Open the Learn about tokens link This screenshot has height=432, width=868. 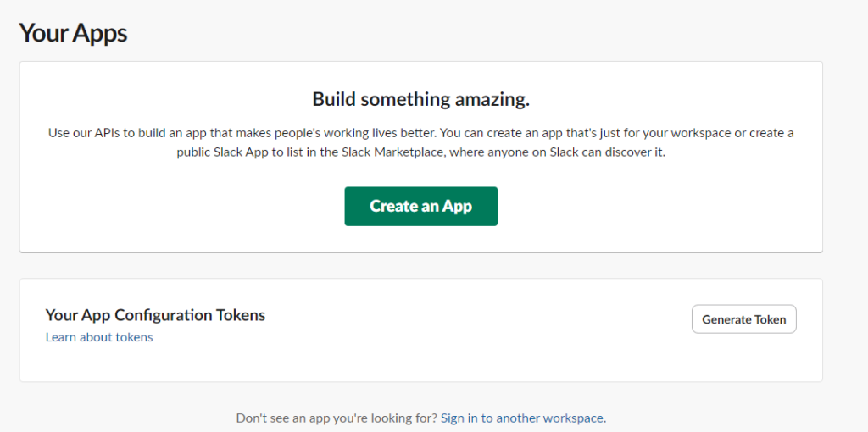pyautogui.click(x=99, y=337)
